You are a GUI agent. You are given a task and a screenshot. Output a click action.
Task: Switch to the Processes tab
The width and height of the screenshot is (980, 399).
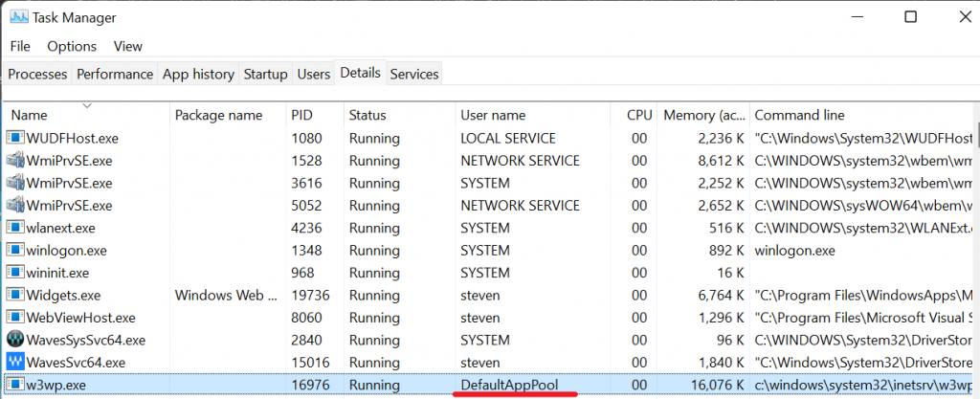(37, 74)
